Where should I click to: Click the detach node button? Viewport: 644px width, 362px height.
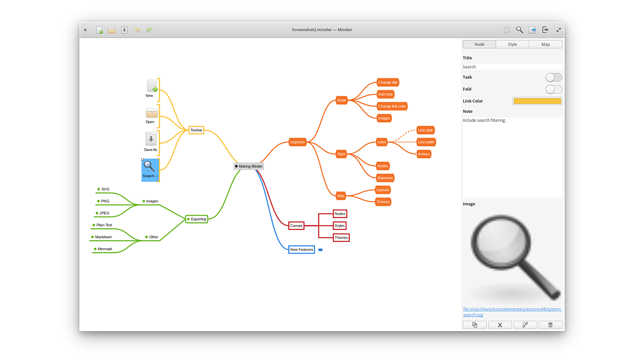click(525, 325)
